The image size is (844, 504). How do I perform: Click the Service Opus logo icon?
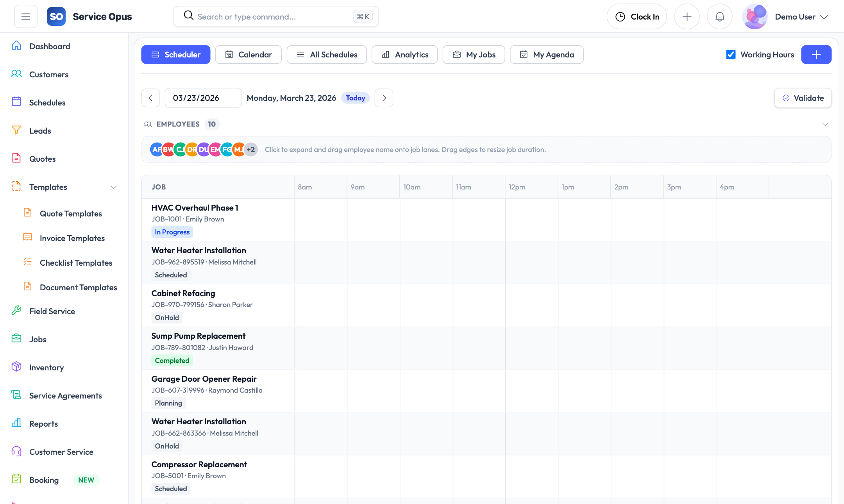pos(56,16)
